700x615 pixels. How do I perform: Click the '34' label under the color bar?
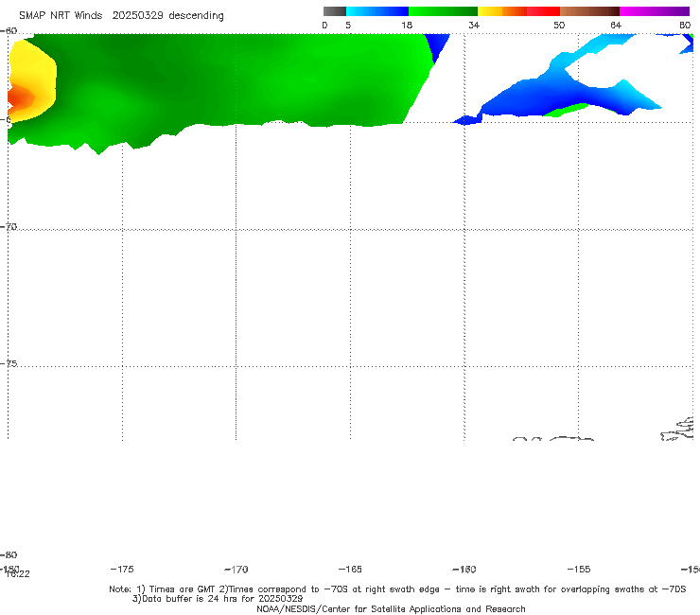[x=474, y=25]
